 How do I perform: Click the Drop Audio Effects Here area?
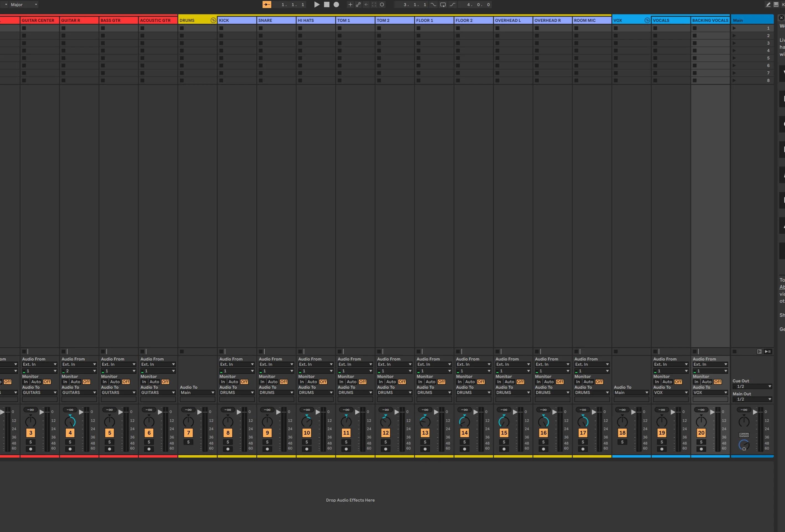coord(350,500)
